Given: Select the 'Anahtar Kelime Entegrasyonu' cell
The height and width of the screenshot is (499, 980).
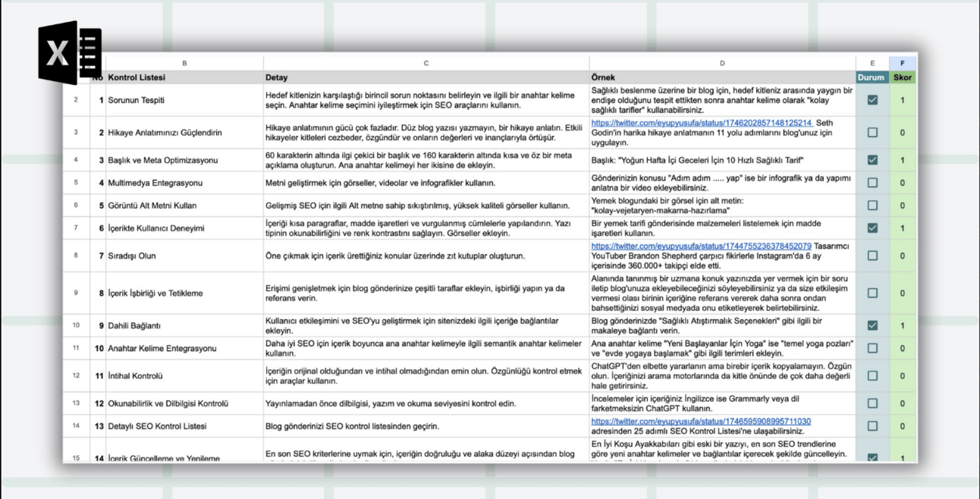Looking at the screenshot, I should coord(184,348).
